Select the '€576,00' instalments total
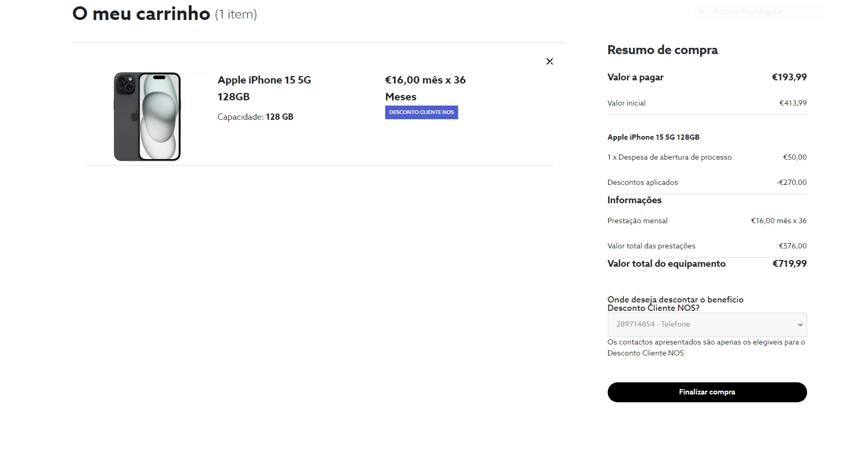Screen dimensions: 868x459 tap(793, 246)
